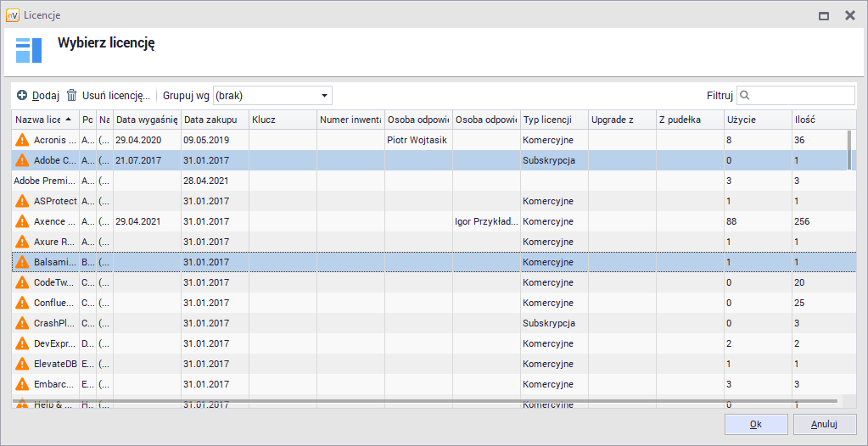
Task: Click warning icon on the CrashPl... row
Action: (x=23, y=323)
